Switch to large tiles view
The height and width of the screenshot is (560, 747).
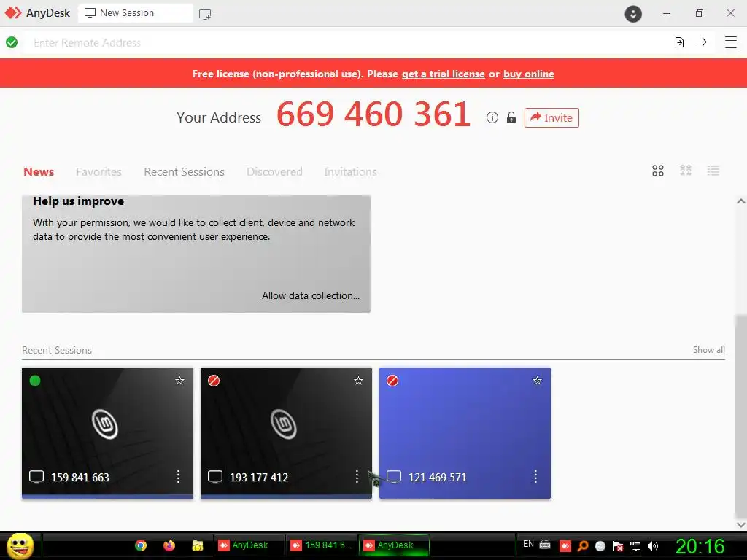(x=658, y=171)
